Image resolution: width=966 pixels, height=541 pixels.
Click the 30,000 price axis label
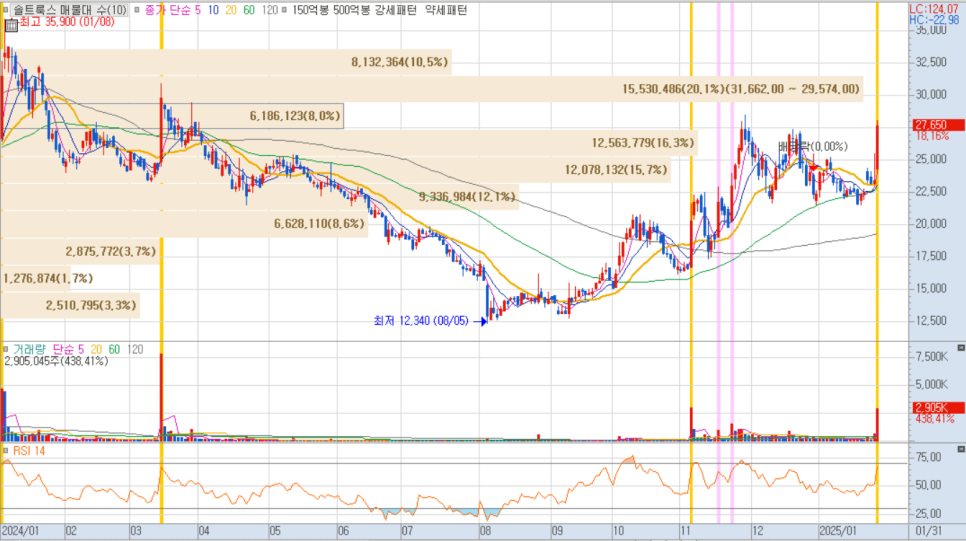pyautogui.click(x=931, y=94)
